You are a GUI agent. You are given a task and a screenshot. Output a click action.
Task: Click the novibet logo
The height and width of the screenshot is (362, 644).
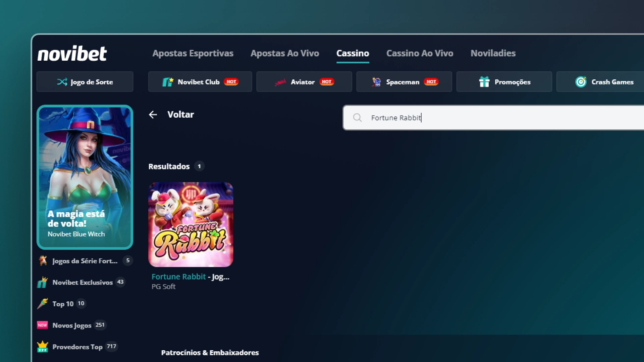72,54
